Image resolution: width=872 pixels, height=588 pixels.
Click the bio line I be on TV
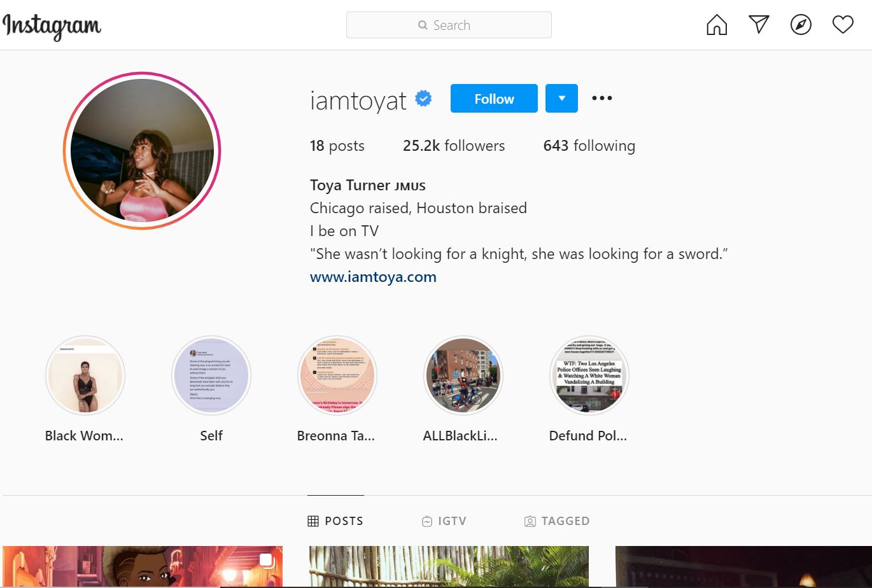(344, 231)
